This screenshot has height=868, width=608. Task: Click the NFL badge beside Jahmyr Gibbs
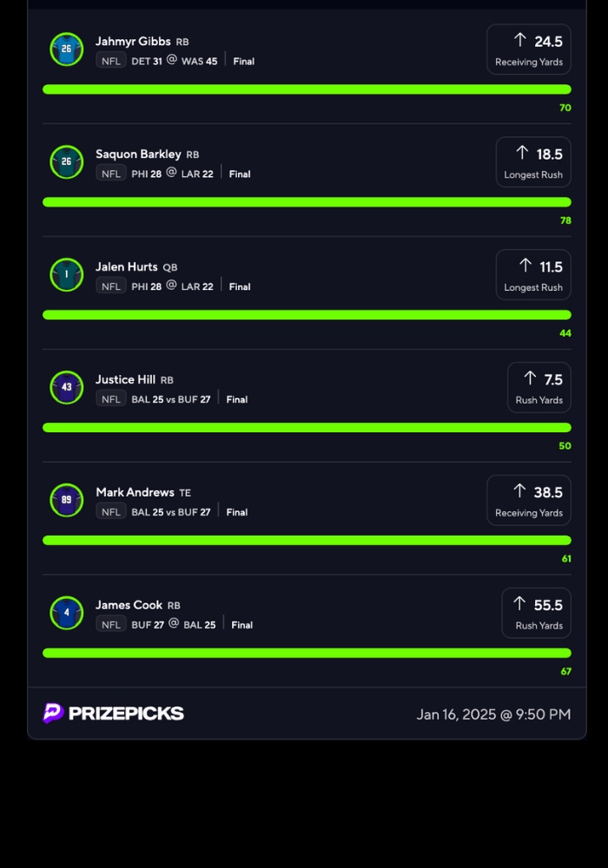(x=111, y=61)
